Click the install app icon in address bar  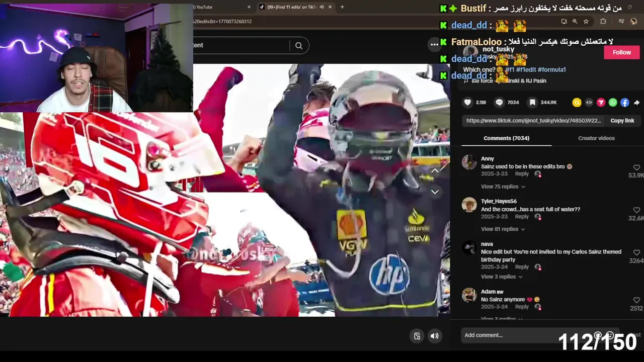coord(564,22)
